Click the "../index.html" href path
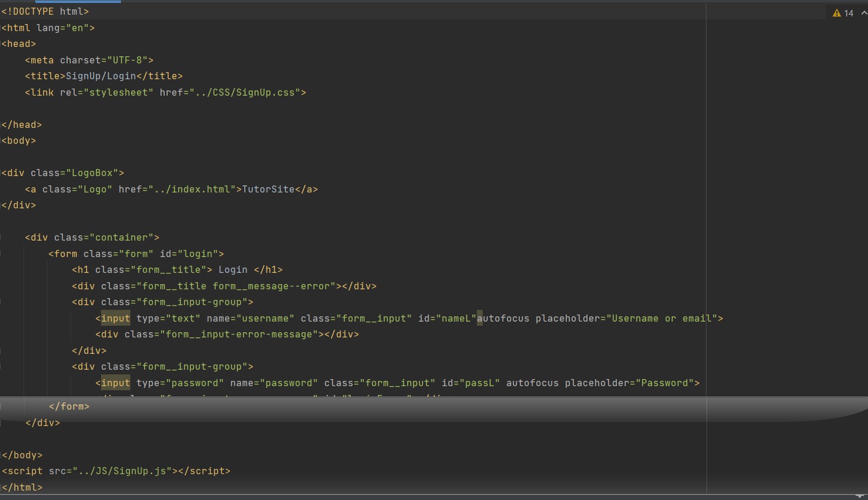Viewport: 868px width, 500px height. pyautogui.click(x=192, y=189)
